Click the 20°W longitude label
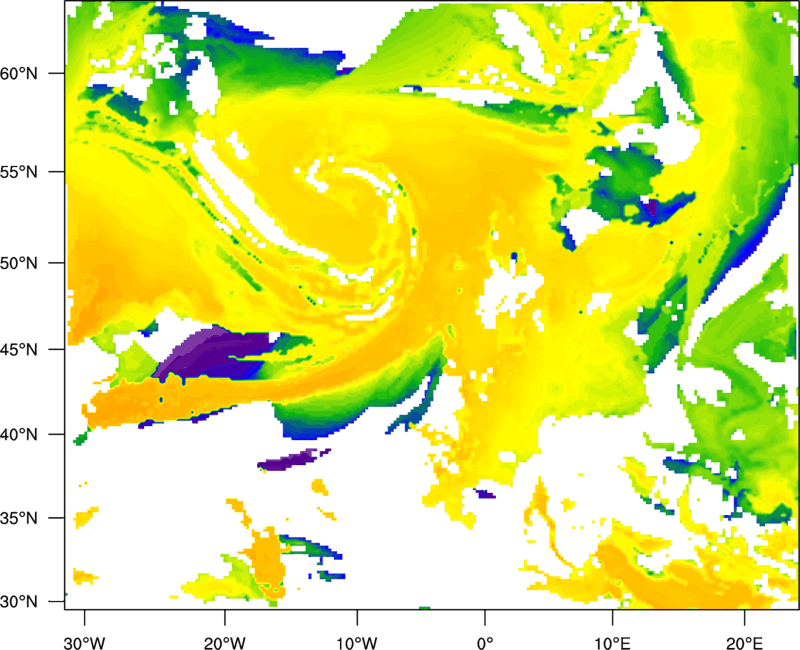 (x=225, y=643)
